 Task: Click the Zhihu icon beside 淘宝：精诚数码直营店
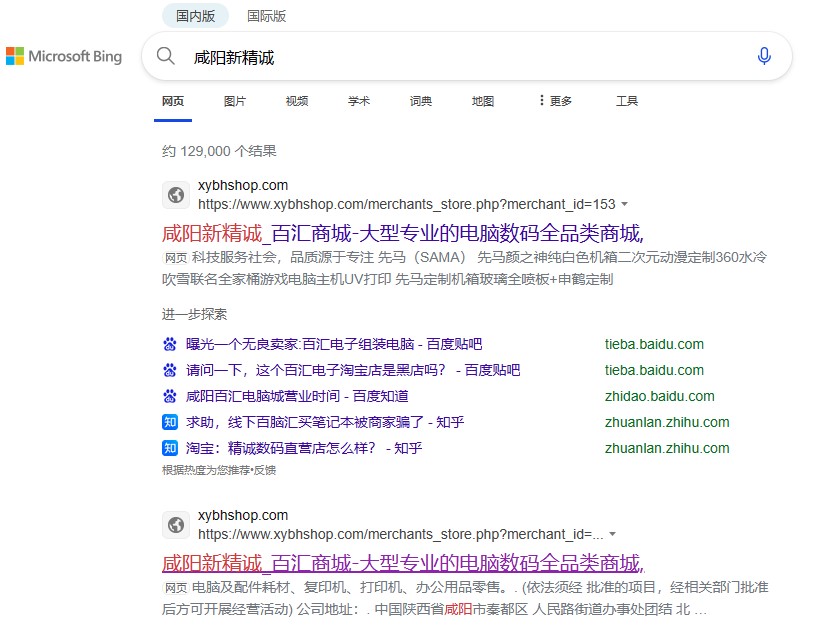[170, 448]
